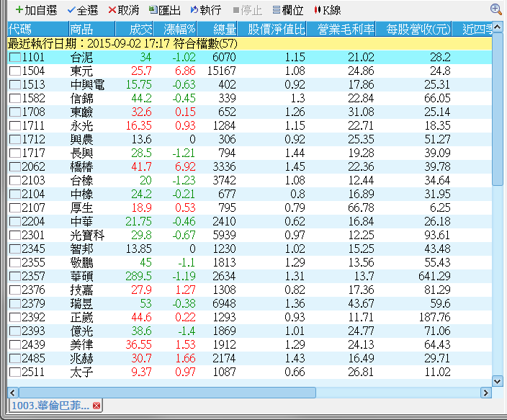Viewport: 507px width, 420px height.
Task: Open the K線 candlestick chart
Action: point(328,10)
